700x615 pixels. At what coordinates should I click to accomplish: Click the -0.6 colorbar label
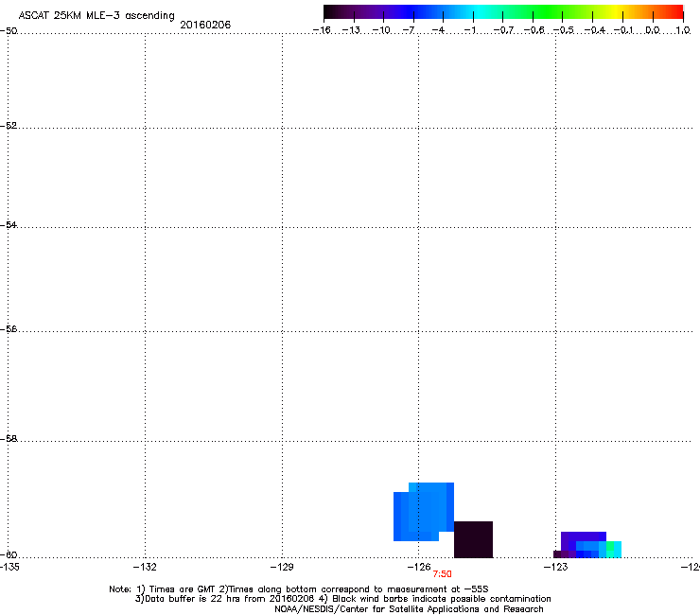(x=534, y=30)
